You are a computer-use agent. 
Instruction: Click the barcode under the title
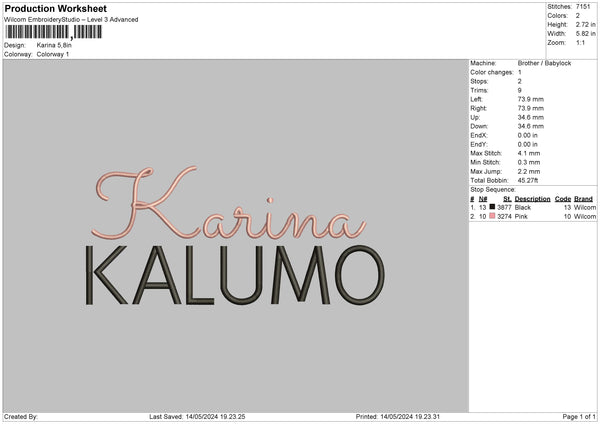[x=54, y=32]
